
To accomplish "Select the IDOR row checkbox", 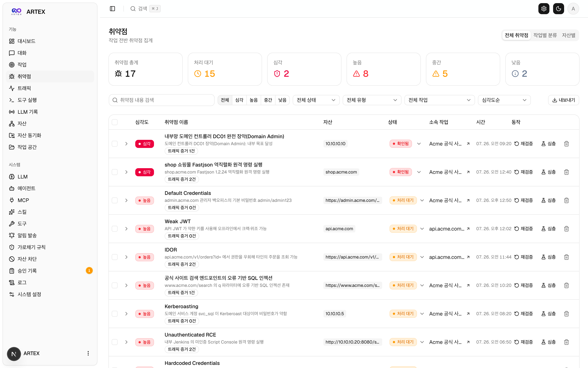I will pyautogui.click(x=115, y=257).
